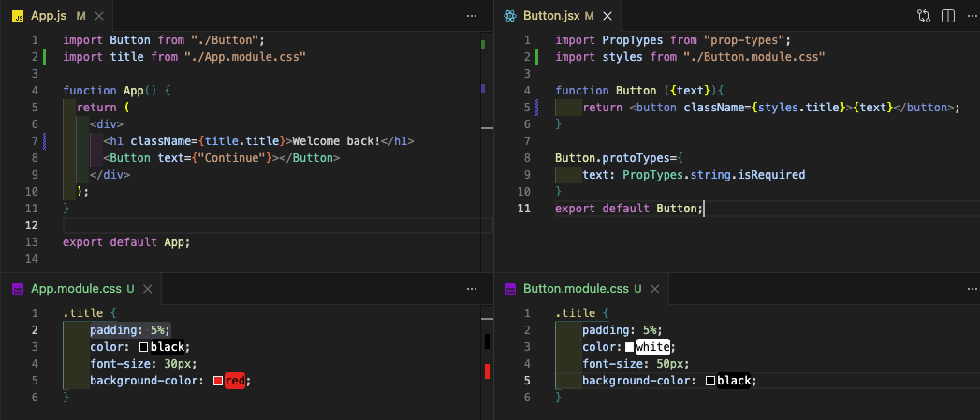Open the Button.module.css group more actions menu

coord(972,289)
